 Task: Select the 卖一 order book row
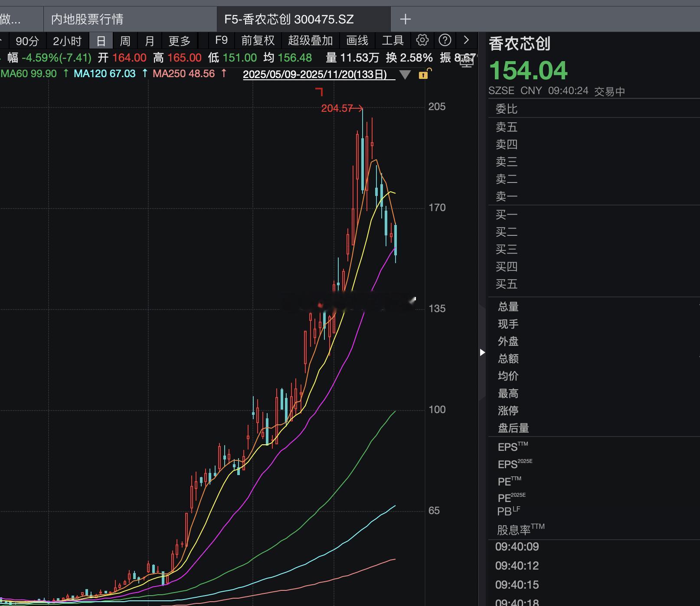click(x=594, y=196)
